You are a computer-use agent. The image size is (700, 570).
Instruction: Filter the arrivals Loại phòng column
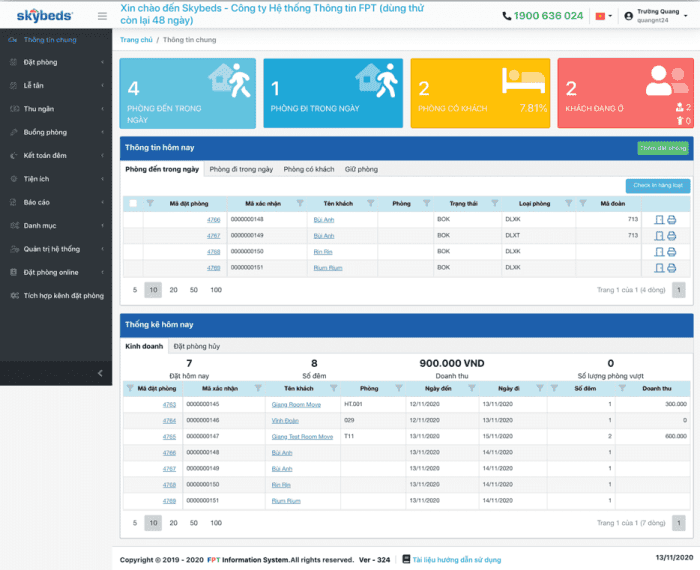coord(568,204)
